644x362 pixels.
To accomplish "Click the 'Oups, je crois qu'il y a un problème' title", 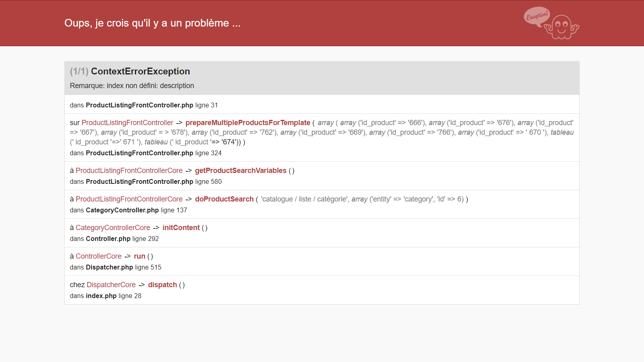I will [x=153, y=23].
